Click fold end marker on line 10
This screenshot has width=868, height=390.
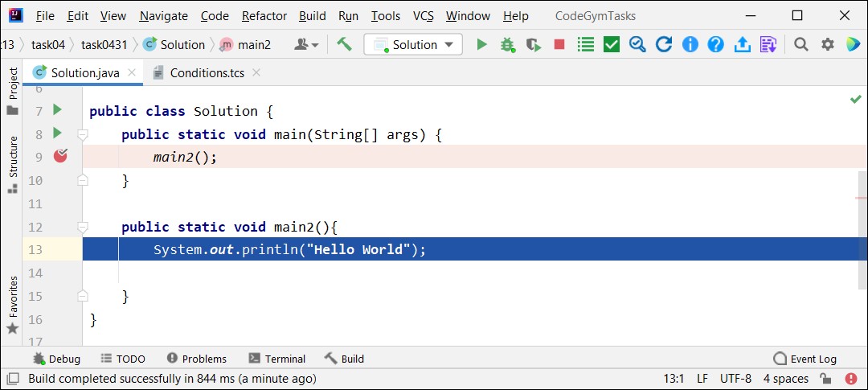coord(83,180)
